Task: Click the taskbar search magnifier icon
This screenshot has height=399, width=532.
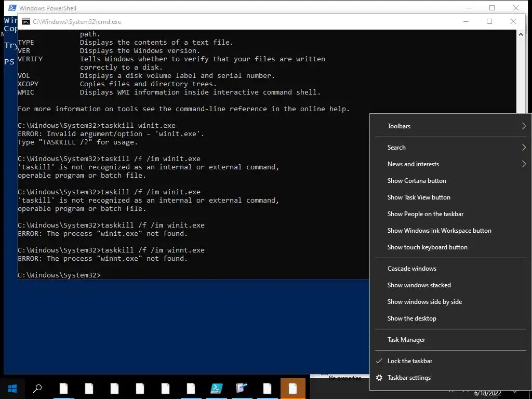Action: pos(37,388)
